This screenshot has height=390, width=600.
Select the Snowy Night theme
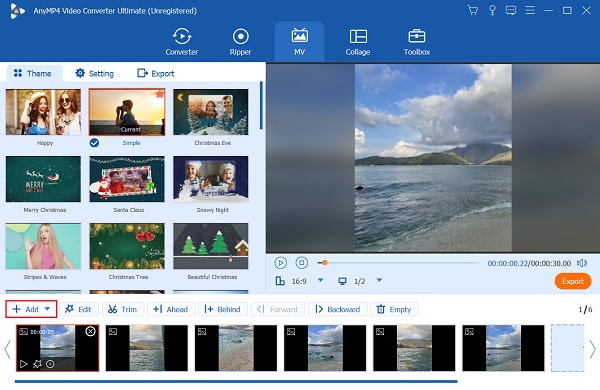tap(210, 179)
